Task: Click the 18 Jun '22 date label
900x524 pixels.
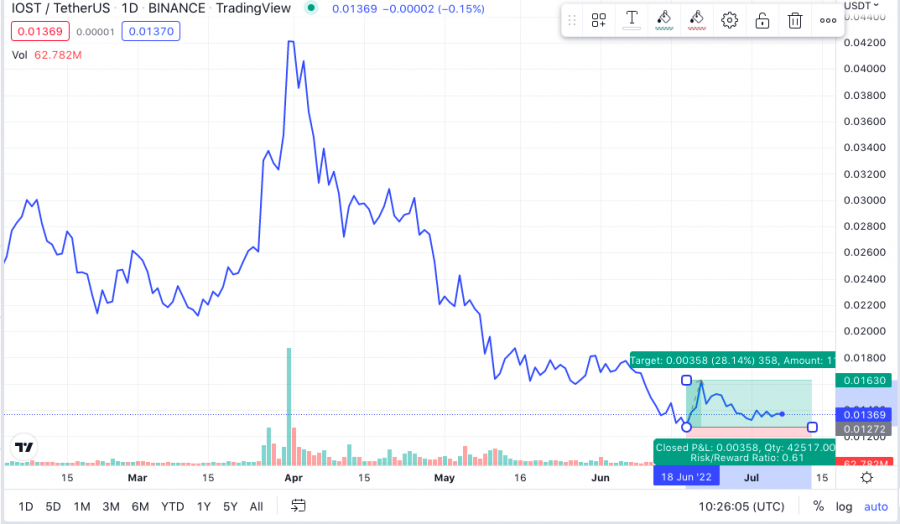Action: click(686, 477)
